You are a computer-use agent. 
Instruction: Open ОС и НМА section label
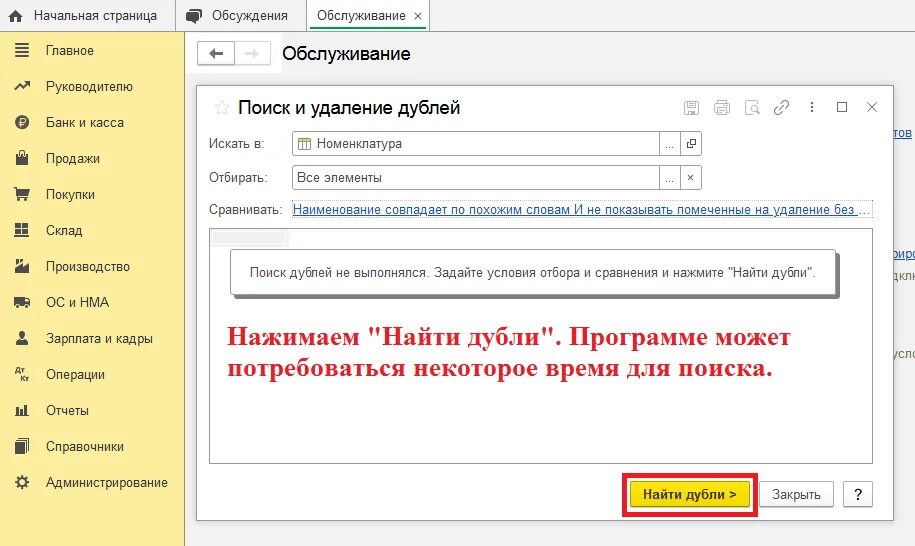[x=78, y=302]
